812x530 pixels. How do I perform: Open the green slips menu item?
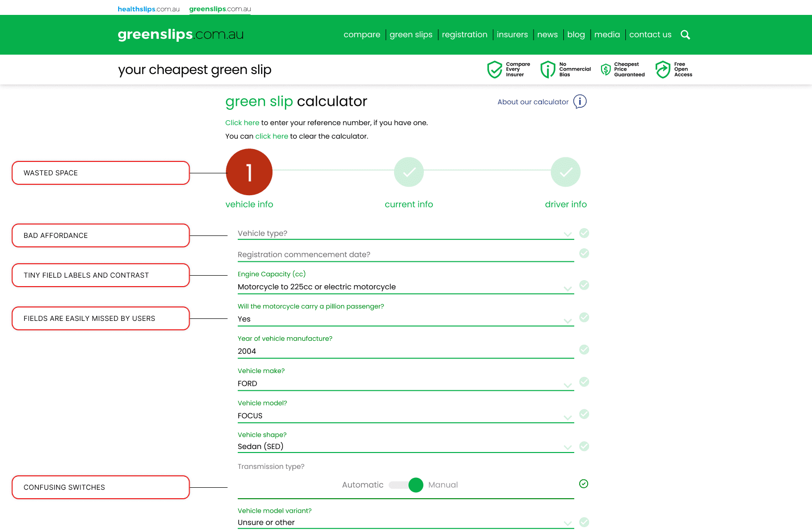pos(411,35)
